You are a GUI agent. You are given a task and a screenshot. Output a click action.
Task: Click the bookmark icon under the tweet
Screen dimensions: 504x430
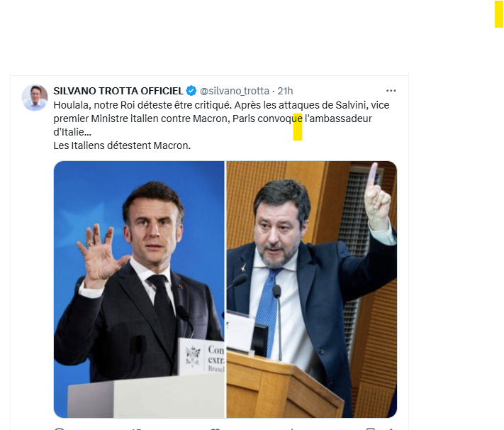(x=371, y=429)
